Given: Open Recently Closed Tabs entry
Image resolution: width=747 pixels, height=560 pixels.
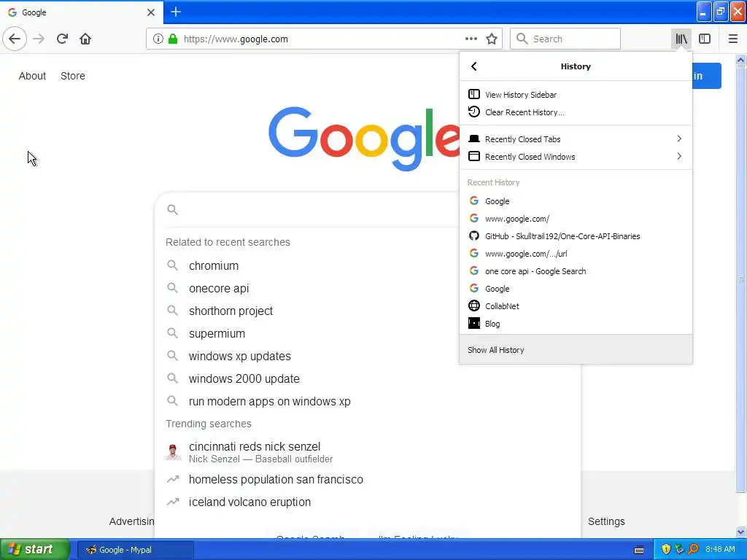Looking at the screenshot, I should (576, 139).
